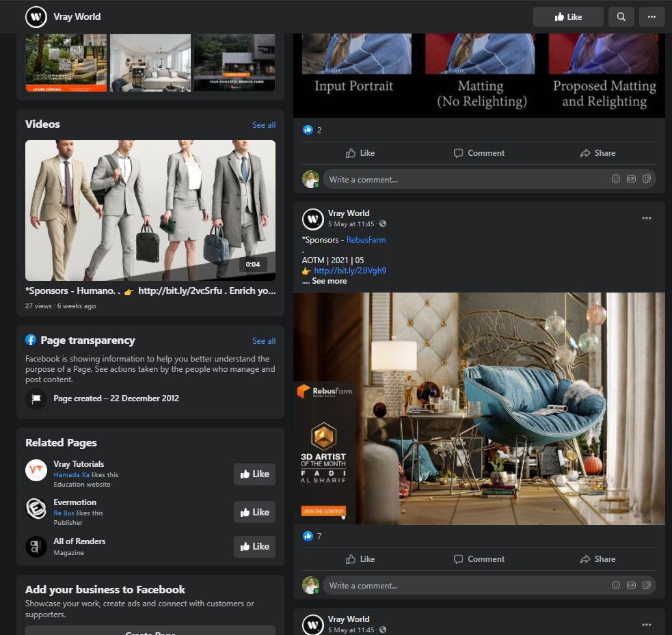Expand See more on AOTM post
The width and height of the screenshot is (672, 635).
coord(329,281)
